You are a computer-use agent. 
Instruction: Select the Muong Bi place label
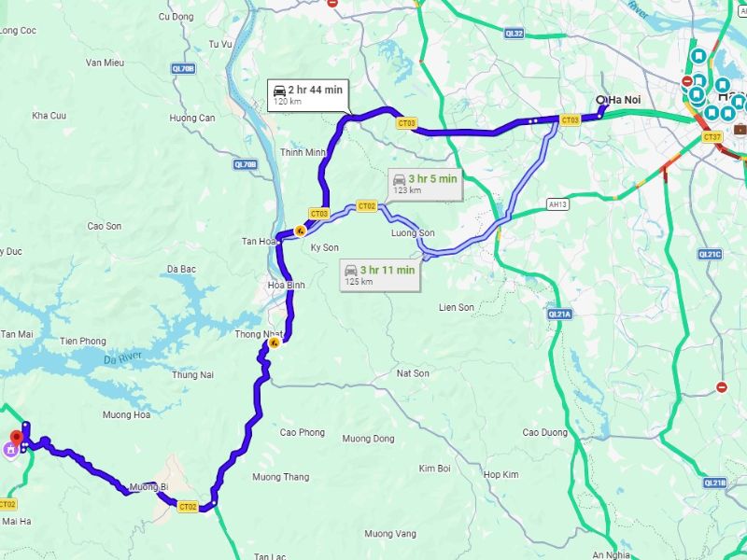148,487
